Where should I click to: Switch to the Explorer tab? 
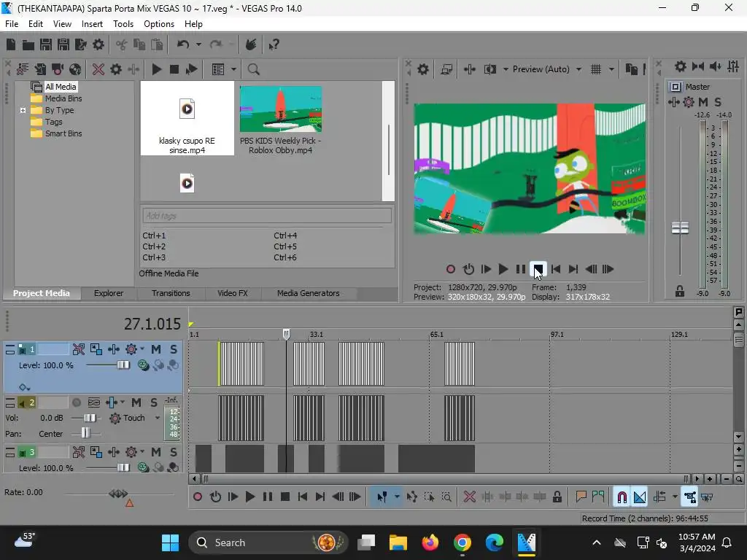click(109, 293)
